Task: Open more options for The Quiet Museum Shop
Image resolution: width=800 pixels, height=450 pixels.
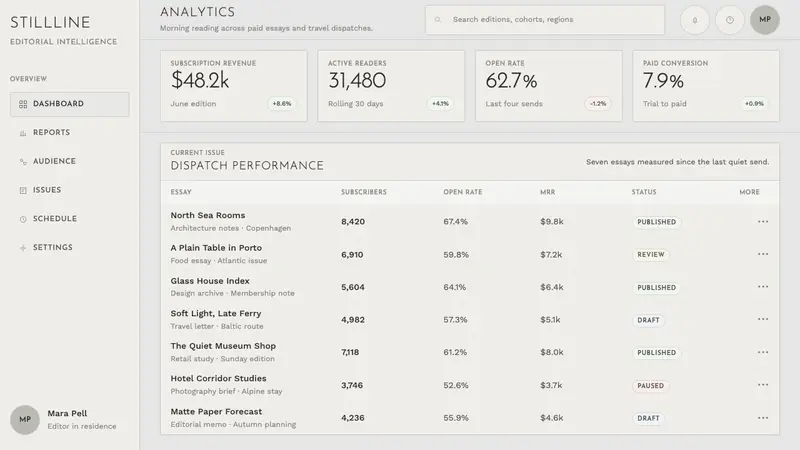Action: 763,352
